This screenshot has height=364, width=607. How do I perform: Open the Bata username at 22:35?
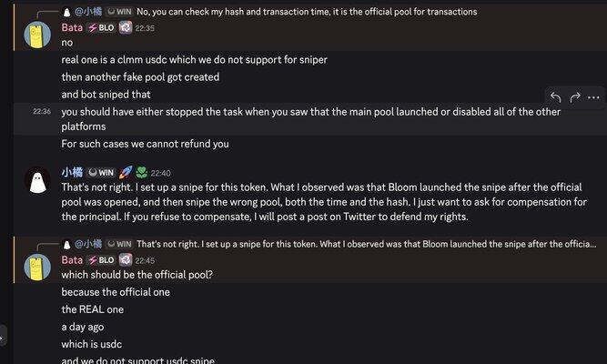point(72,28)
